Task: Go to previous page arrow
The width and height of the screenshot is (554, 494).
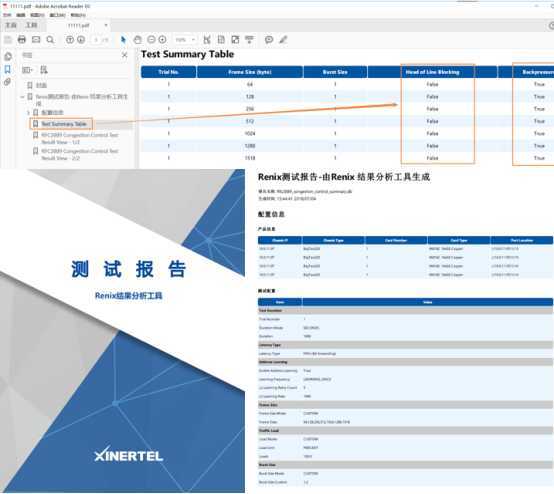Action: [x=70, y=40]
